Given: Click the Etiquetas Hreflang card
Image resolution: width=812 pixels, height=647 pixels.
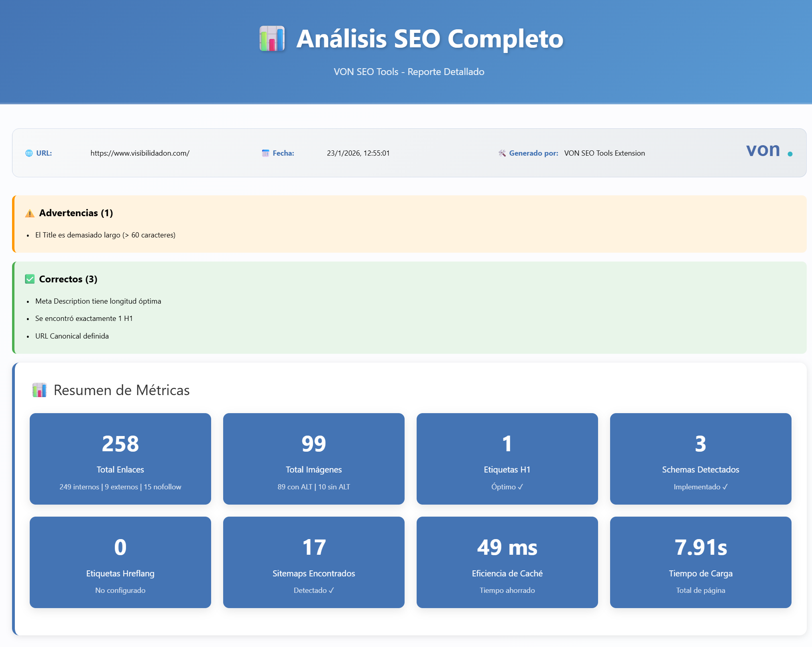Looking at the screenshot, I should (120, 562).
